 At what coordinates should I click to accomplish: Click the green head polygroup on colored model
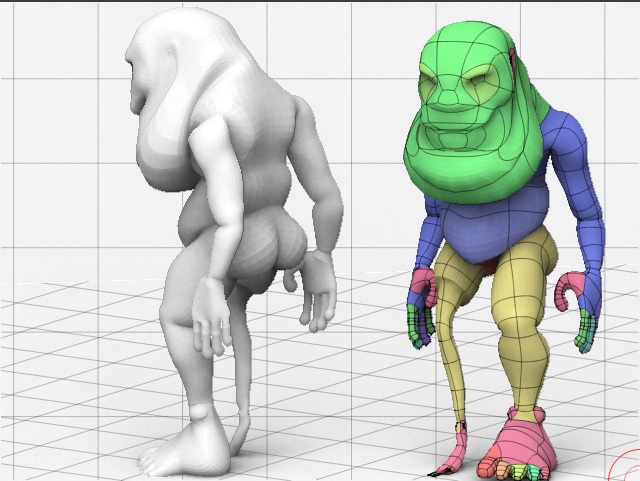473,110
